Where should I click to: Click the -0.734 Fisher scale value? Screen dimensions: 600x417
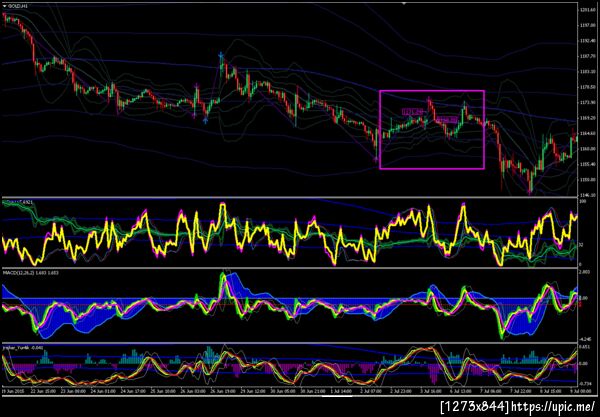(585, 384)
